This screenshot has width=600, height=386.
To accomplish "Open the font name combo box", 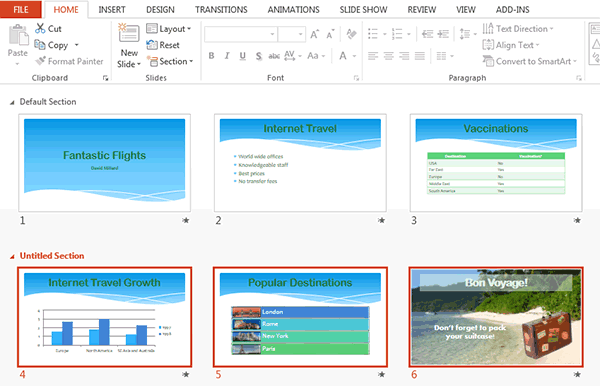I will click(240, 34).
